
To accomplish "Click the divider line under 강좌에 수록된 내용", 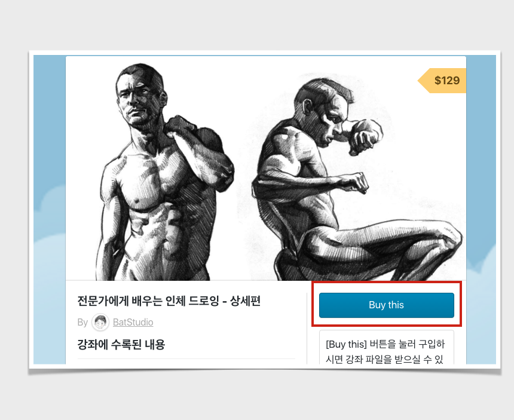I will pyautogui.click(x=186, y=358).
